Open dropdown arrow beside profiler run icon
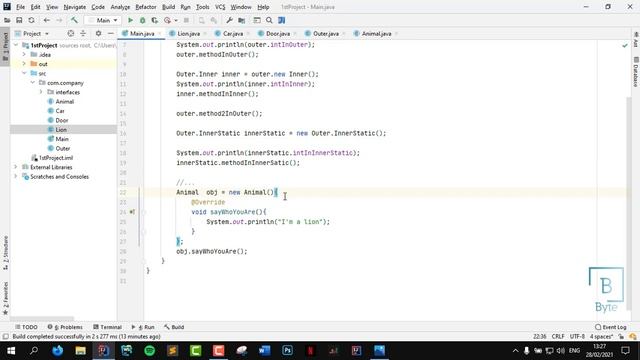Viewport: 640px width, 360px height. tap(176, 20)
